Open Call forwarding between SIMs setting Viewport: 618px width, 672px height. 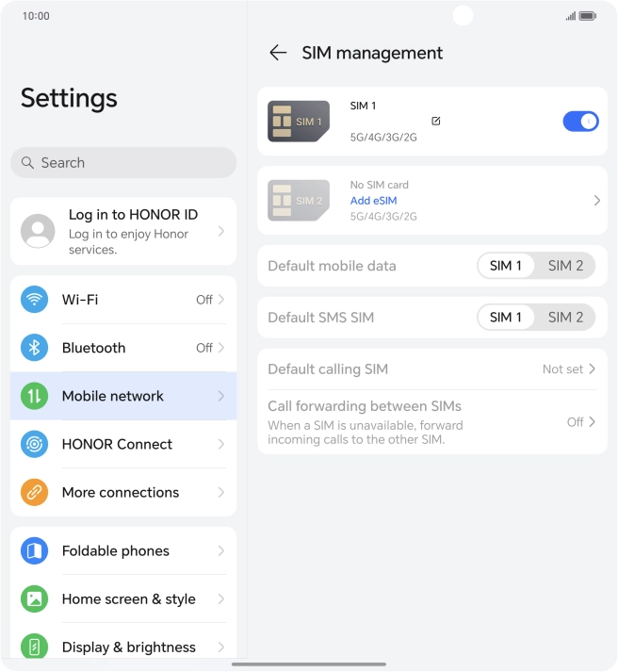click(x=432, y=422)
